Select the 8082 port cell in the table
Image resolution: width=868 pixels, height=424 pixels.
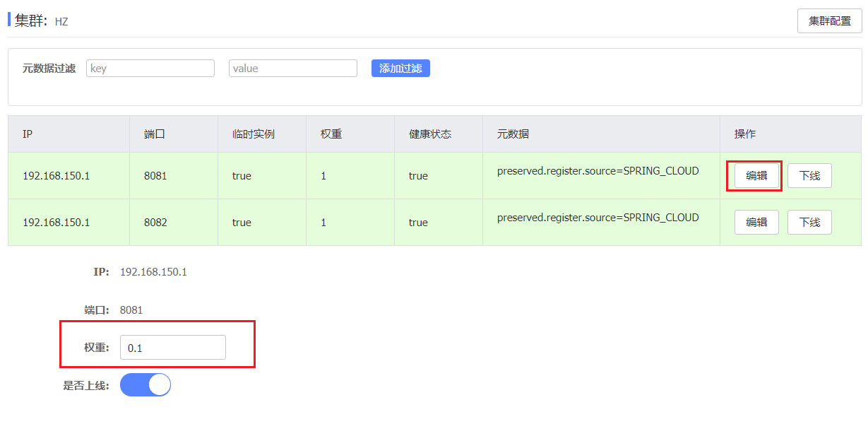tap(155, 223)
